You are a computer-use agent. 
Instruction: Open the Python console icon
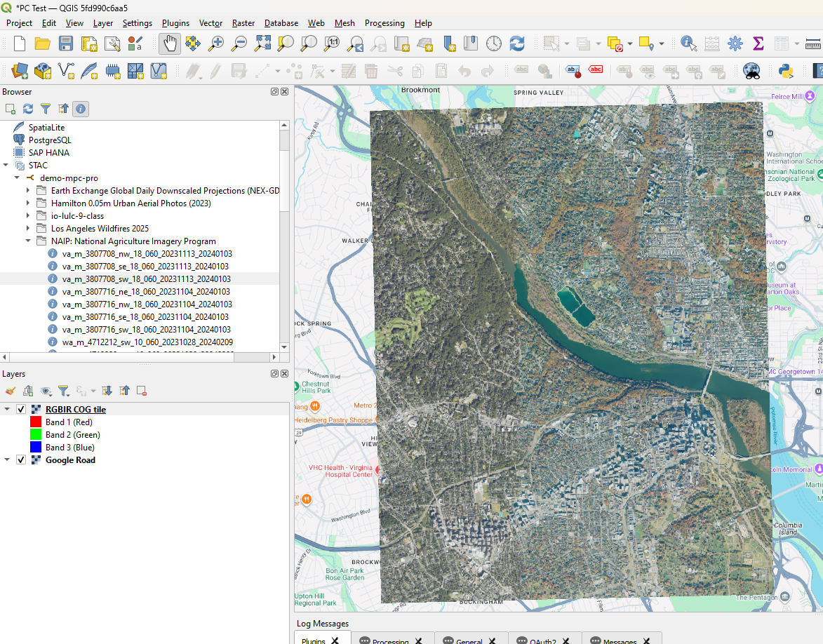[x=785, y=70]
